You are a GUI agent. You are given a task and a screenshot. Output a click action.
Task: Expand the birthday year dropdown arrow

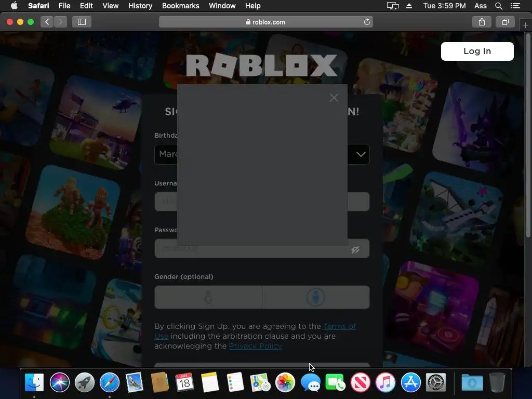point(361,154)
